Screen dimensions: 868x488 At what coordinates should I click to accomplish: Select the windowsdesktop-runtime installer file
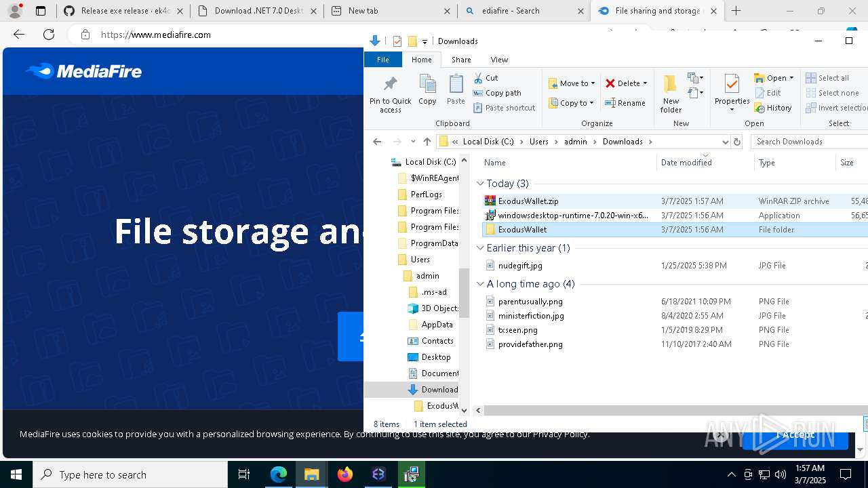point(566,216)
